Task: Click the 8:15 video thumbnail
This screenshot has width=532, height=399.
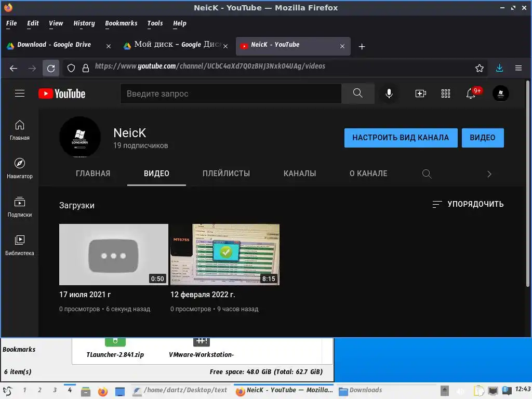Action: pyautogui.click(x=225, y=255)
